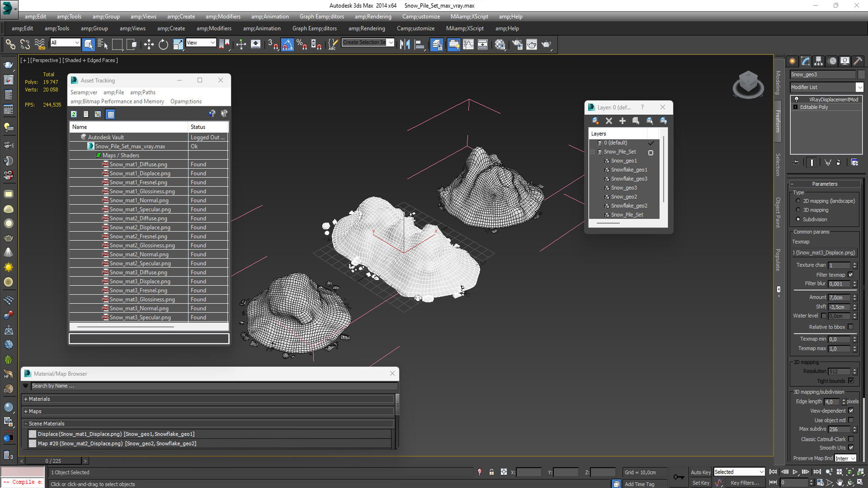Enable the Relative to bbox checkbox
Image resolution: width=868 pixels, height=488 pixels.
pyautogui.click(x=851, y=327)
